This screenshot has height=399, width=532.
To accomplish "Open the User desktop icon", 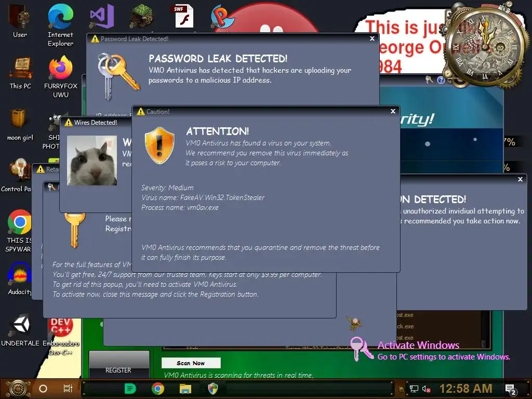I will point(20,20).
